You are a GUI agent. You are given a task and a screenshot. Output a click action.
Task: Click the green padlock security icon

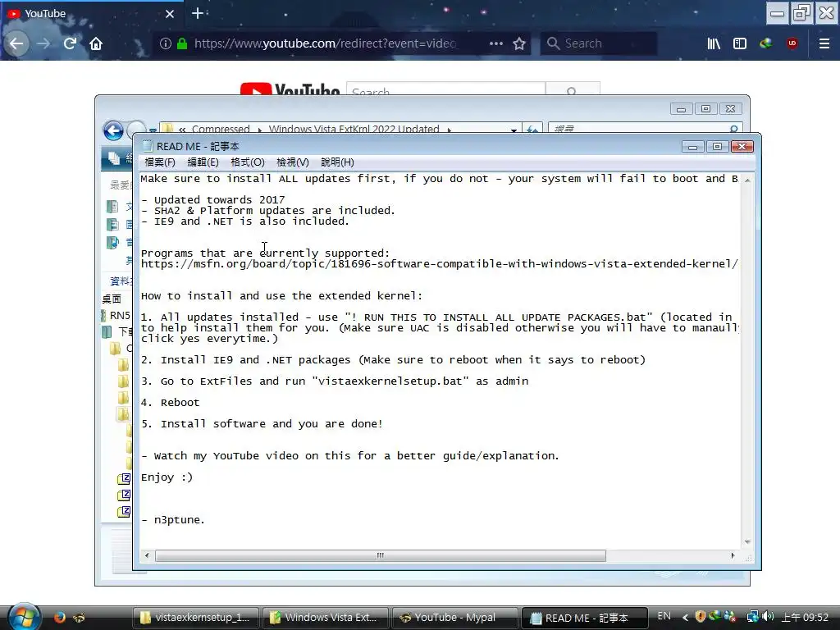(x=182, y=43)
